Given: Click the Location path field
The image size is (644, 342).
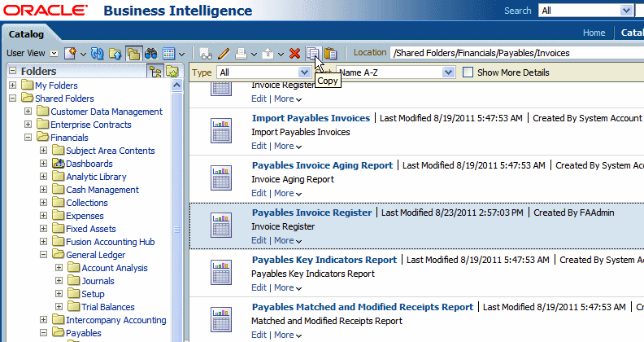Looking at the screenshot, I should [517, 53].
